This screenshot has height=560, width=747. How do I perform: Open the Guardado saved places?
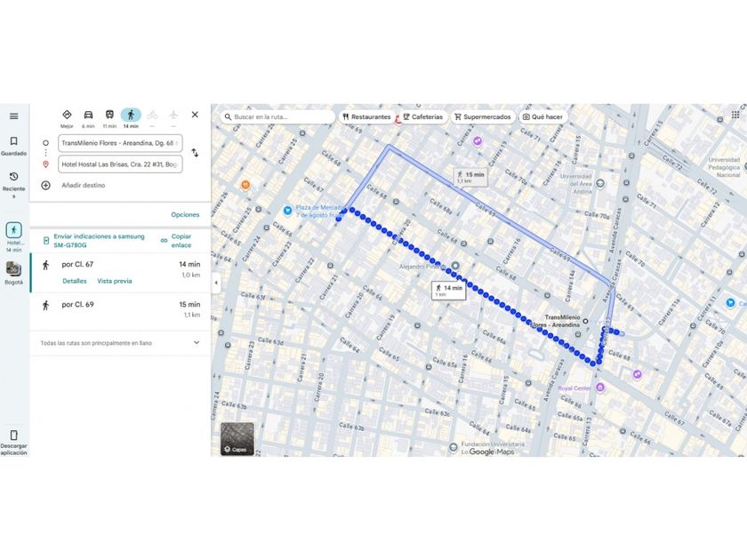pyautogui.click(x=14, y=146)
